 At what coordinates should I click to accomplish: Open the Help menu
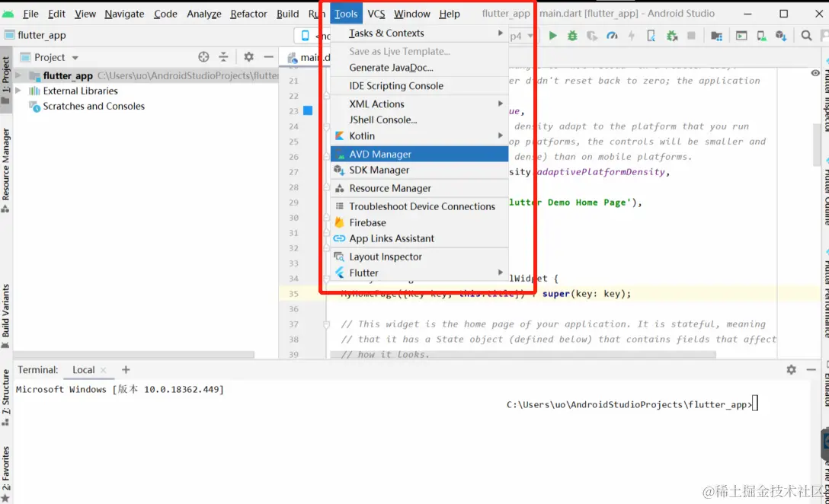coord(450,14)
